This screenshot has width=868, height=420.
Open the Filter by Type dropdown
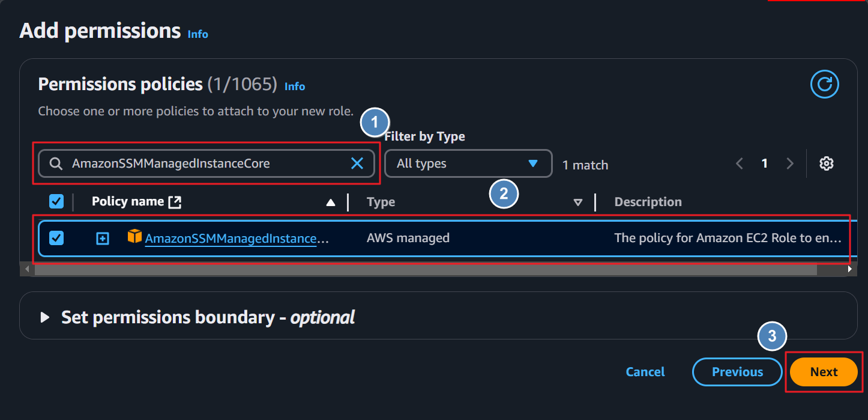tap(468, 163)
